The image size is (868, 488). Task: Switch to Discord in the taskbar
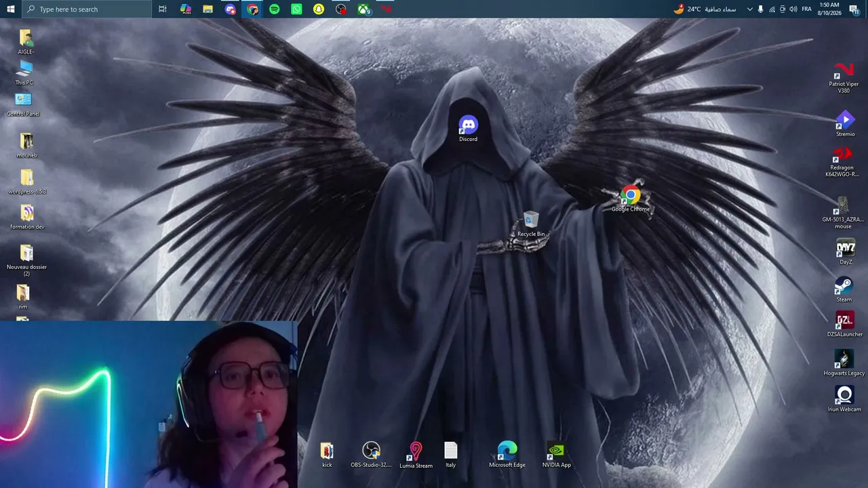tap(231, 9)
